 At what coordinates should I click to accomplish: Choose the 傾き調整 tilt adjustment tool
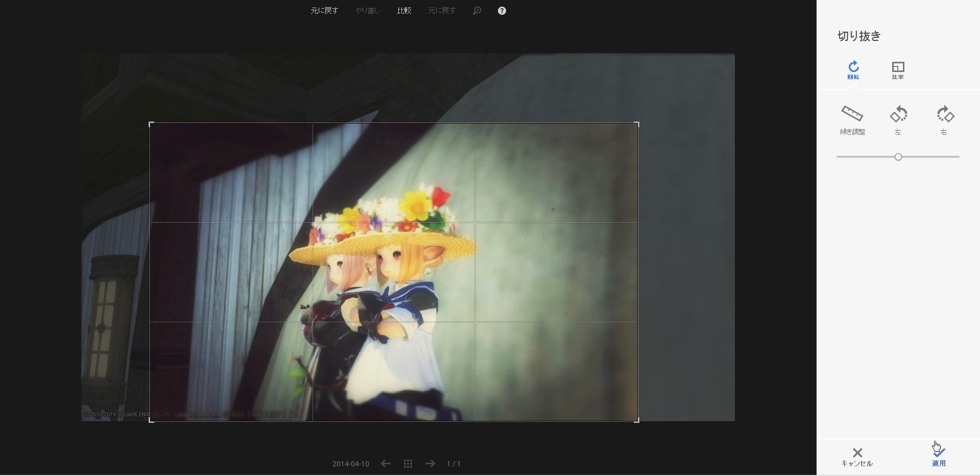click(x=852, y=120)
